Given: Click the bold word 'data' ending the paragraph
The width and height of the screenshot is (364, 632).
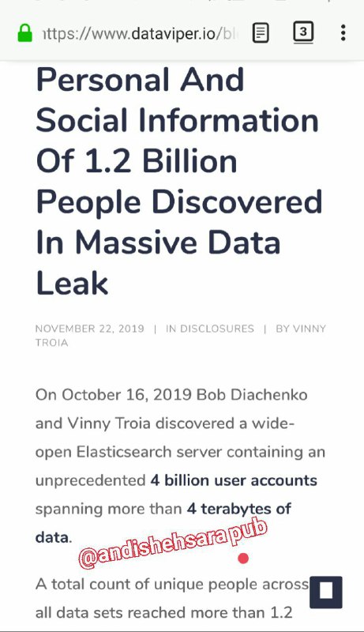Looking at the screenshot, I should point(52,538).
